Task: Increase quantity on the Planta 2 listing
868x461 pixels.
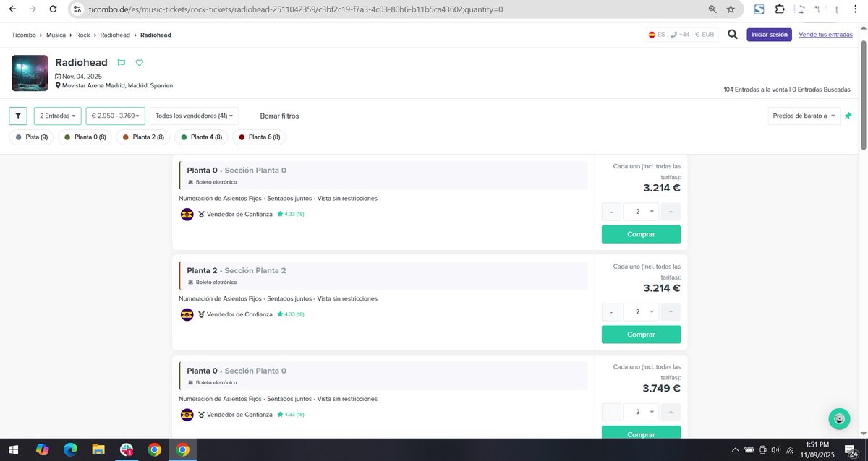Action: tap(671, 312)
